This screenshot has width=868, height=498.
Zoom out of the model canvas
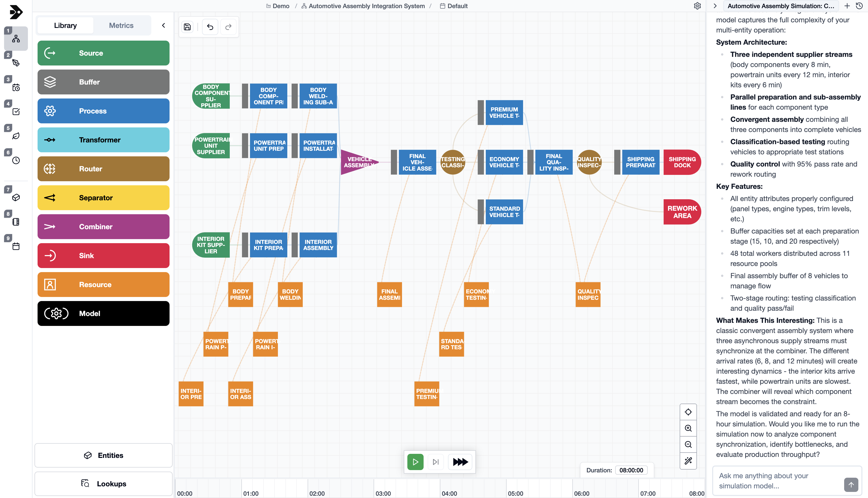click(688, 444)
